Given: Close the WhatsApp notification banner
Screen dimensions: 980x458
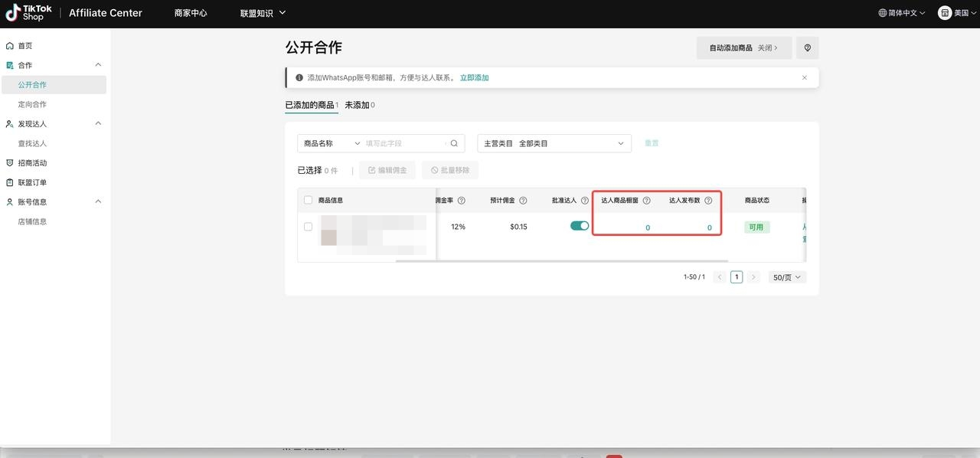Looking at the screenshot, I should 804,77.
